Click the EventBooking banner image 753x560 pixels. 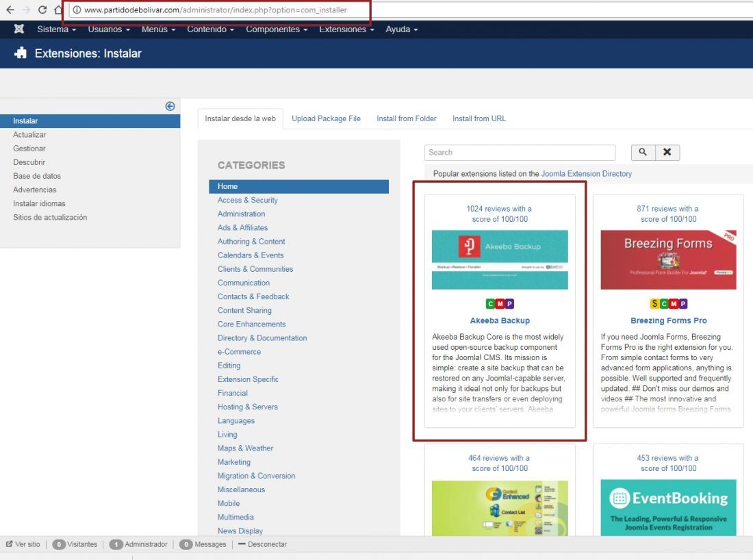(x=669, y=508)
